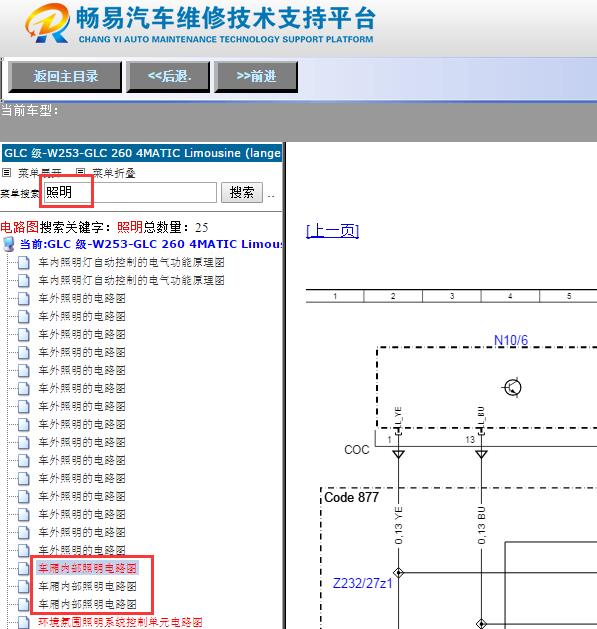Screen dimensions: 597x629
Task: Click the computer icon beside 当前:GLC 级
Action: point(8,244)
